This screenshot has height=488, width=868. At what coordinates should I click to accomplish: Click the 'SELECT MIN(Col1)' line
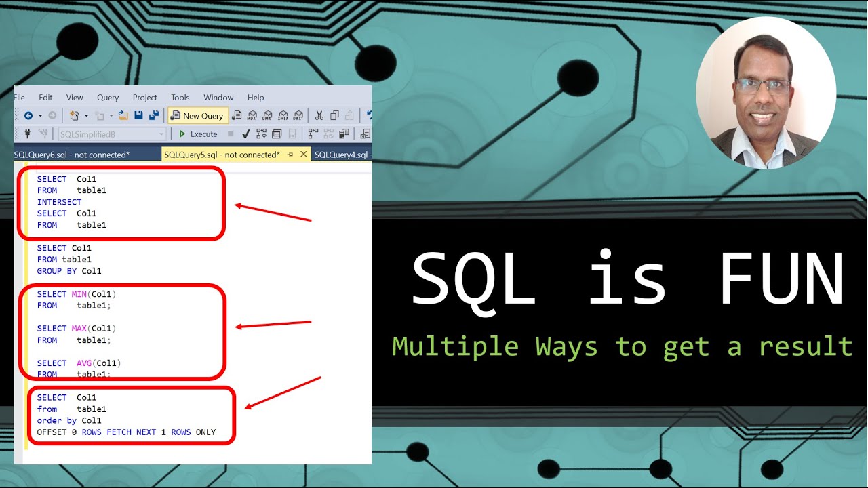coord(77,294)
